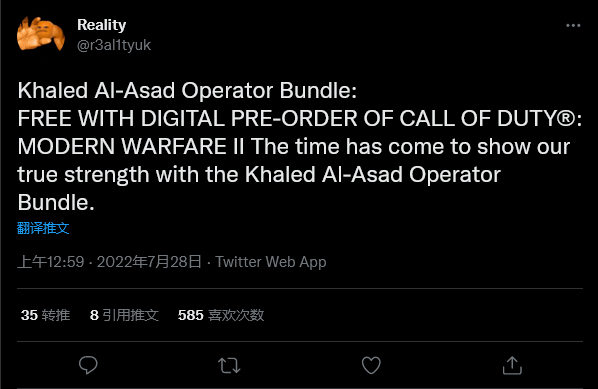The height and width of the screenshot is (389, 598).
Task: Open the Reality display name profile
Action: [x=101, y=25]
